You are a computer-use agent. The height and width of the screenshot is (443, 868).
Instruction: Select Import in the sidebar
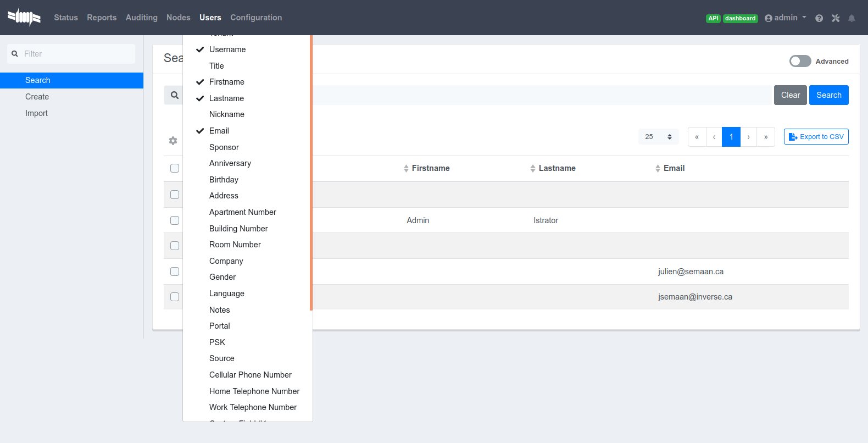click(x=71, y=113)
